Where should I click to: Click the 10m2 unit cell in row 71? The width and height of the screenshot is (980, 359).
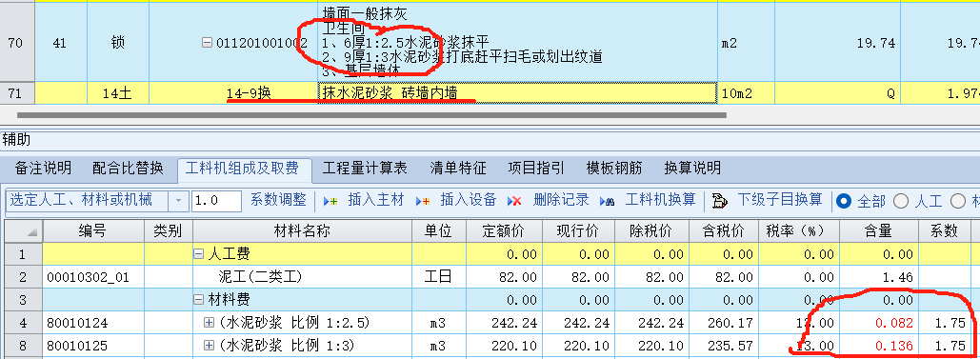747,93
